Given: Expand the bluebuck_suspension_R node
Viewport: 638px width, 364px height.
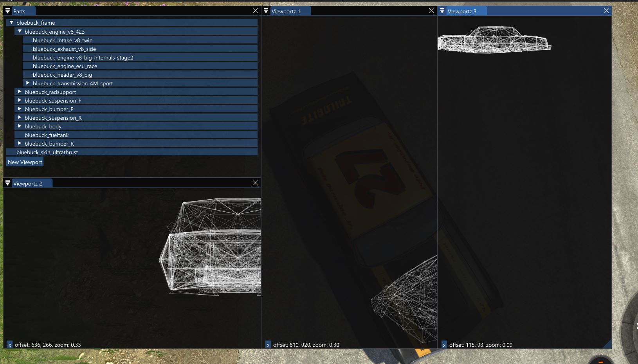Looking at the screenshot, I should tap(20, 117).
